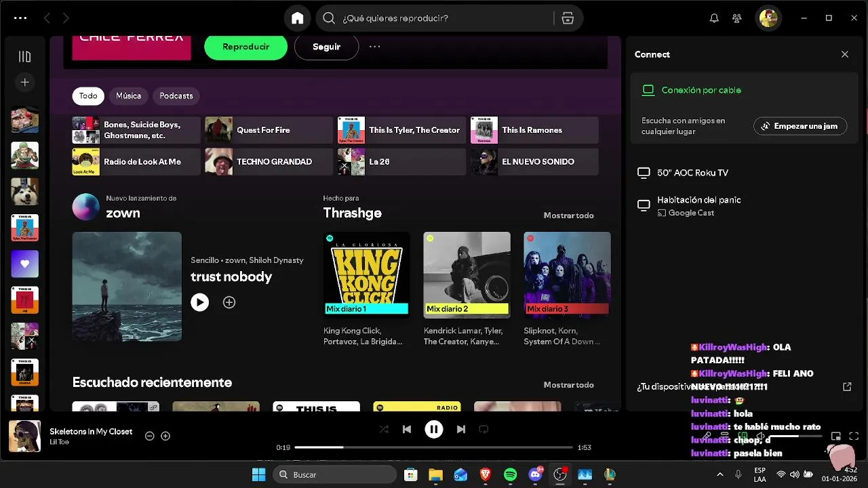Open Liked Songs heart tile in sidebar
Screen dimensions: 868x488
click(24, 264)
